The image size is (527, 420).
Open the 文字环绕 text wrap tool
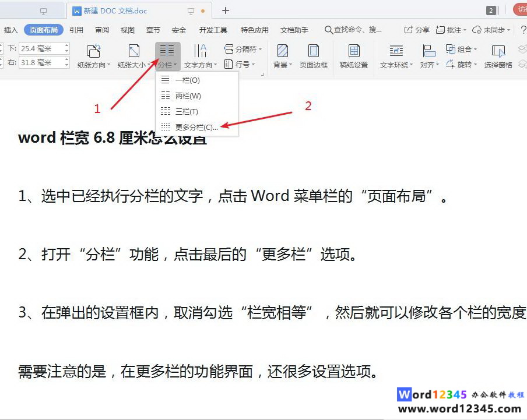396,56
